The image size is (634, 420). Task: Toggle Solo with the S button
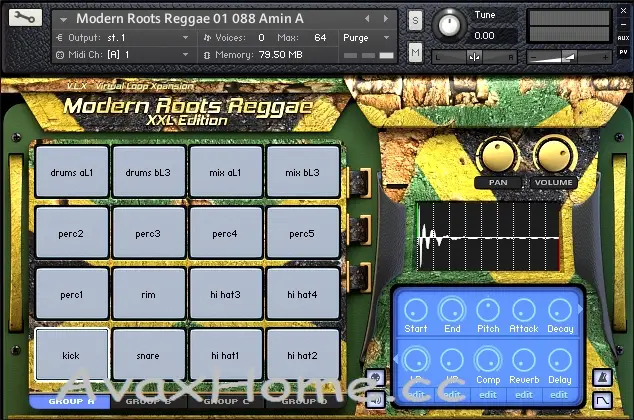point(415,20)
